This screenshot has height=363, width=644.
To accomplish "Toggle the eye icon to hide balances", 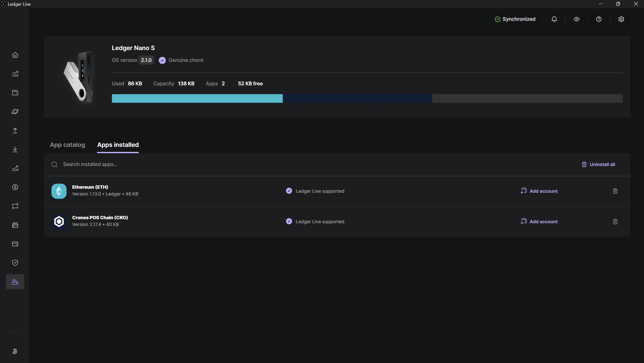I will tap(576, 19).
